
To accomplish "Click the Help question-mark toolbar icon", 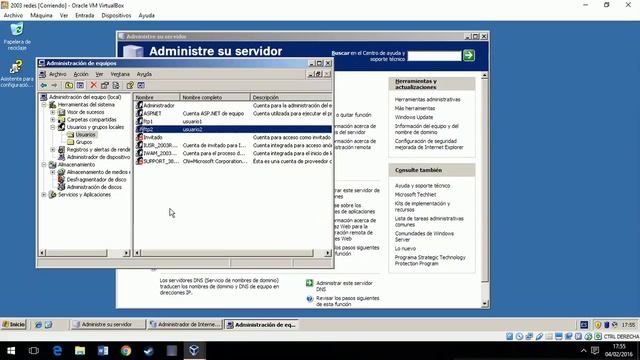I will [x=130, y=85].
